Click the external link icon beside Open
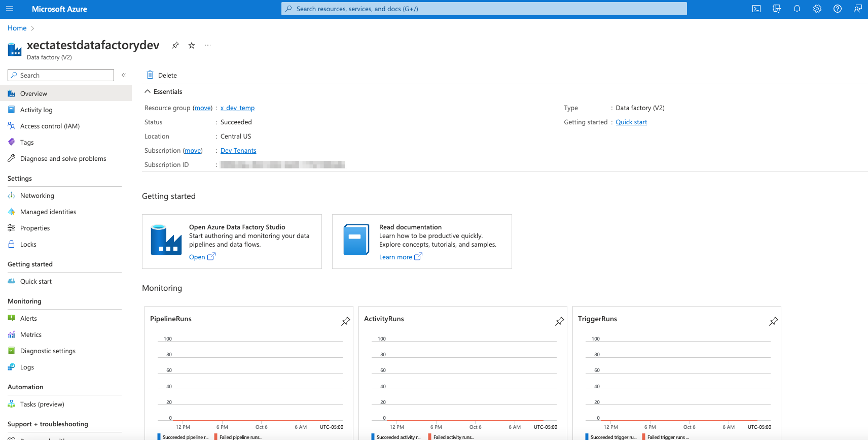 [211, 257]
